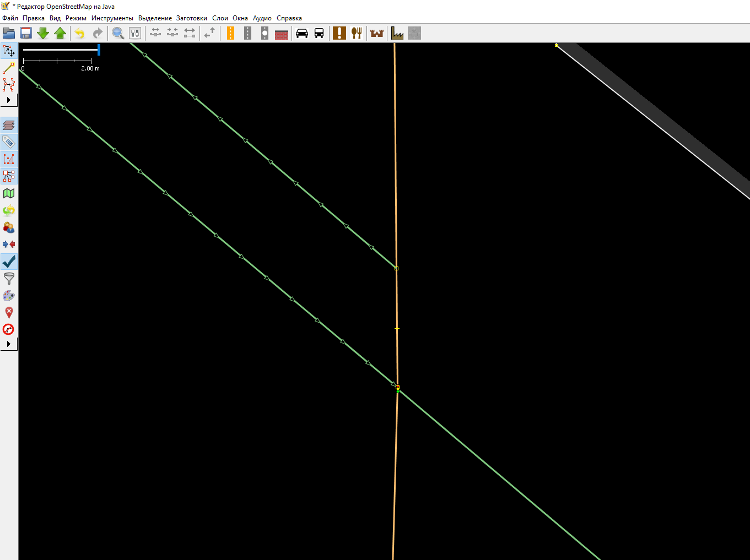Toggle the Authors panel
This screenshot has width=750, height=560.
[x=9, y=227]
